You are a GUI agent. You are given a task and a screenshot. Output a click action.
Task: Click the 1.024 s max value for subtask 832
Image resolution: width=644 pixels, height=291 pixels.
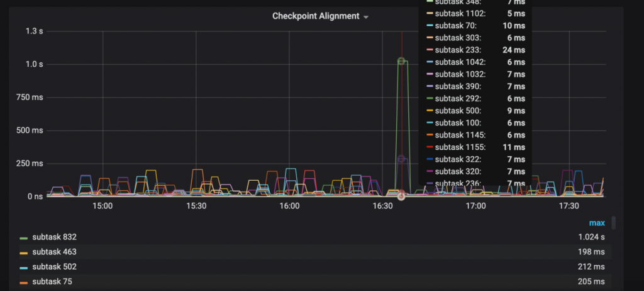(x=591, y=237)
